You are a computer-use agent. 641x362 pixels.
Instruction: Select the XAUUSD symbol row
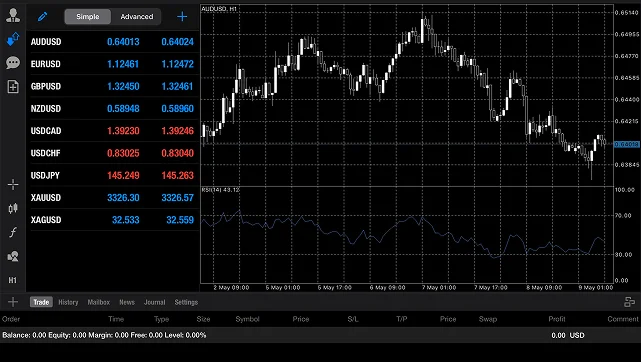[x=113, y=197]
